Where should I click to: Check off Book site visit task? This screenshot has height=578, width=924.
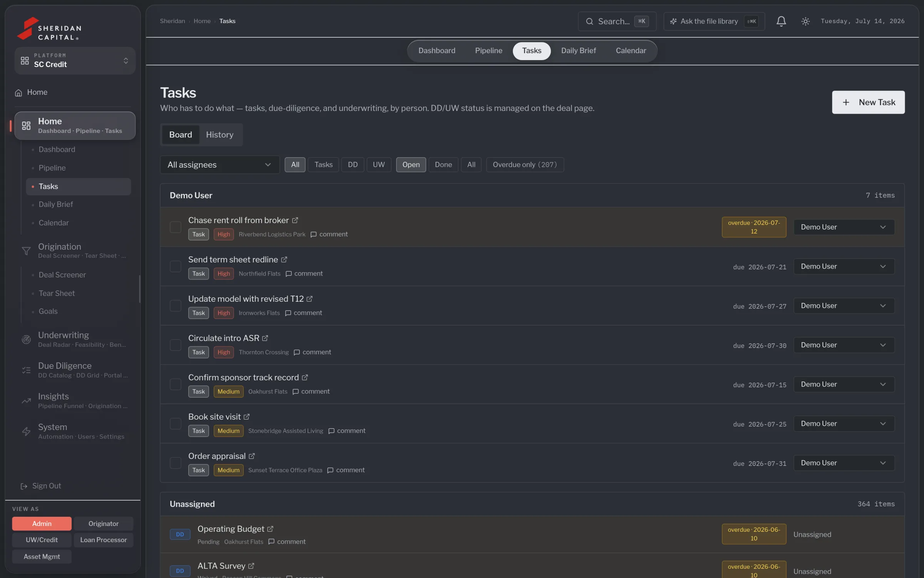[x=176, y=424]
